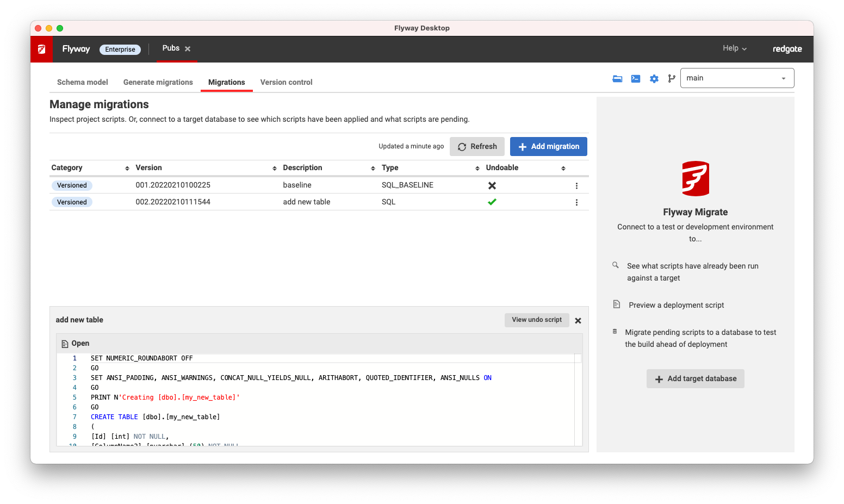
Task: Click the Updated a minute ago text
Action: pos(411,147)
